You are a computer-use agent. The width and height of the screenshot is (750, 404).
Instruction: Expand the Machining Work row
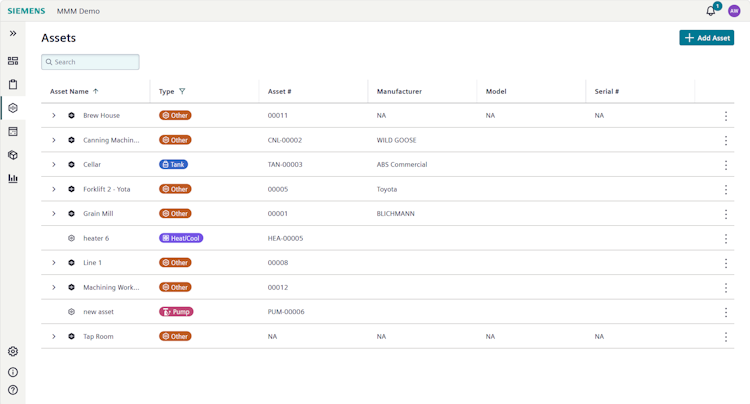pos(54,287)
